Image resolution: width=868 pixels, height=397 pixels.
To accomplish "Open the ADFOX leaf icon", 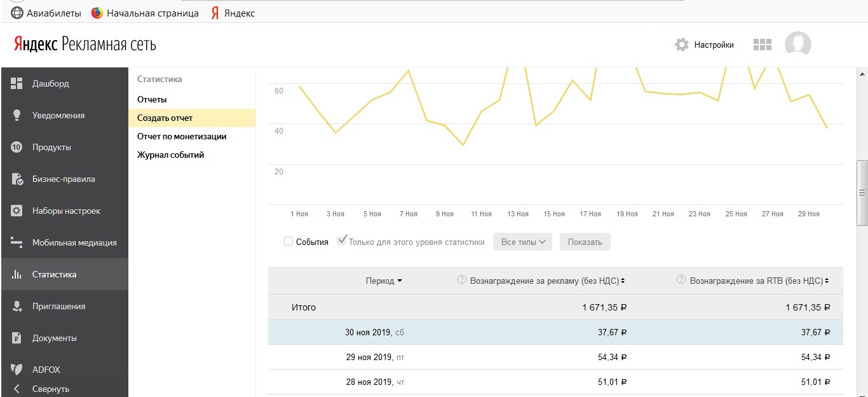I will [17, 369].
